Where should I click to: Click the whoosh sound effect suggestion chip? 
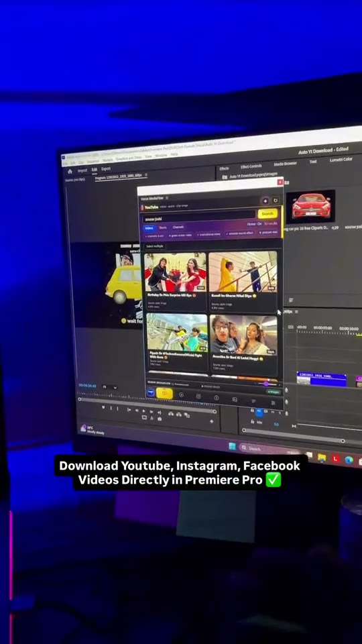point(239,233)
